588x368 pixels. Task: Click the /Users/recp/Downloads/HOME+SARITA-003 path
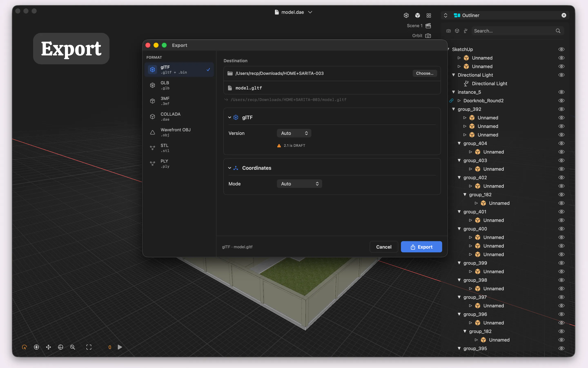coord(280,73)
